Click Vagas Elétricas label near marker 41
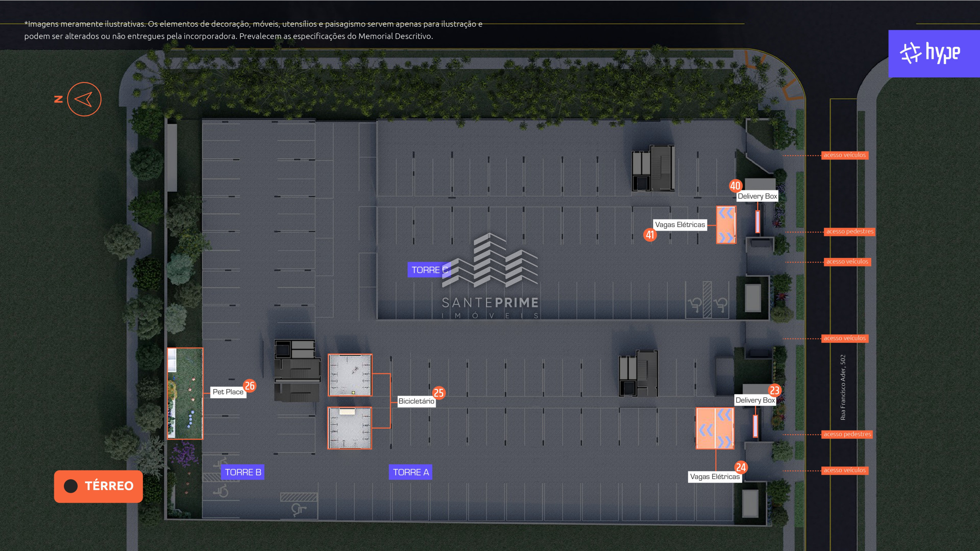The height and width of the screenshot is (551, 980). tap(679, 225)
